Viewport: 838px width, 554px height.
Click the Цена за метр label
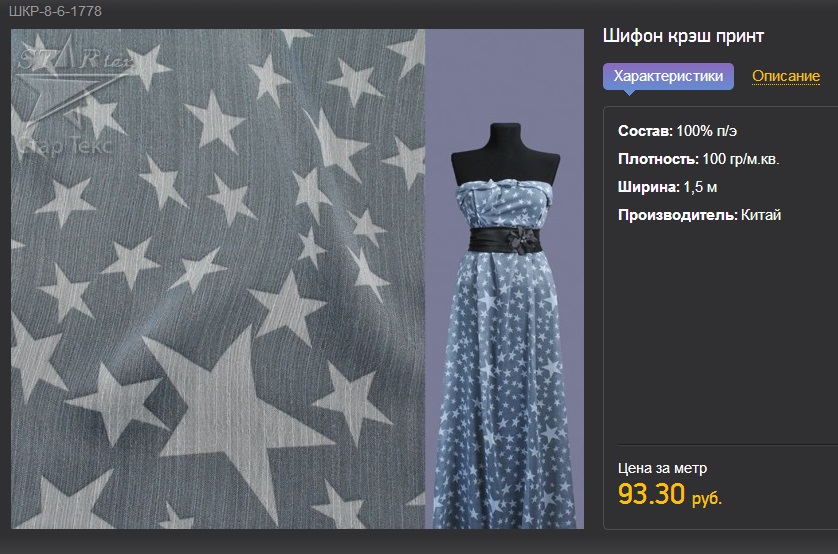662,468
